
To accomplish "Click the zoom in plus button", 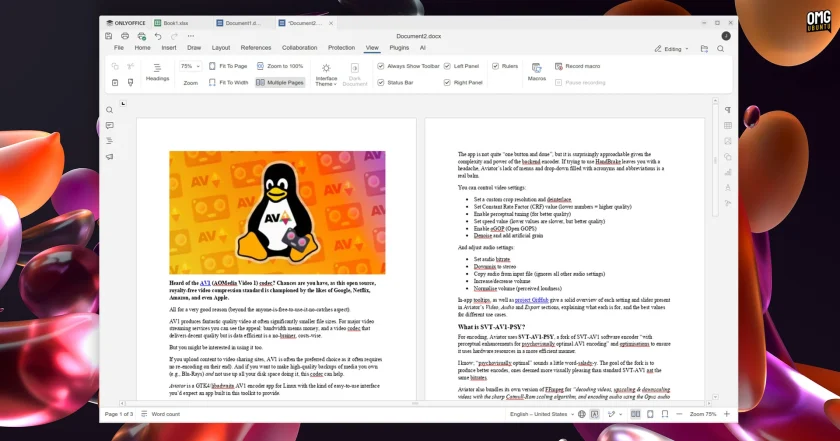I will 727,414.
